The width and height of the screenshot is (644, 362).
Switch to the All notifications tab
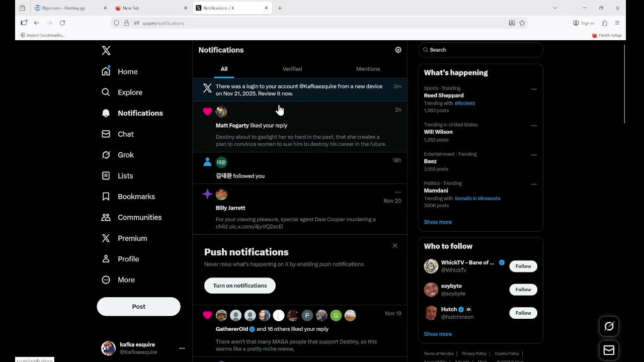[224, 69]
